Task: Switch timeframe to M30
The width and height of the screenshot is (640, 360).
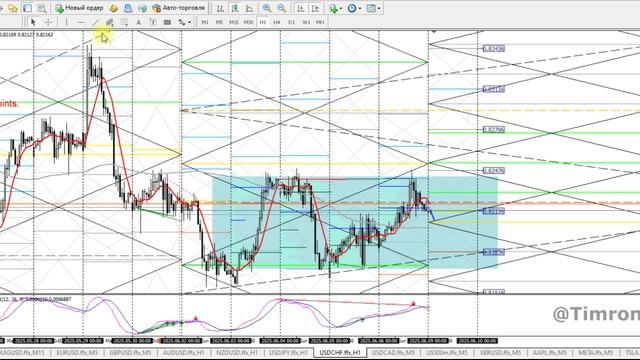Action: 248,22
